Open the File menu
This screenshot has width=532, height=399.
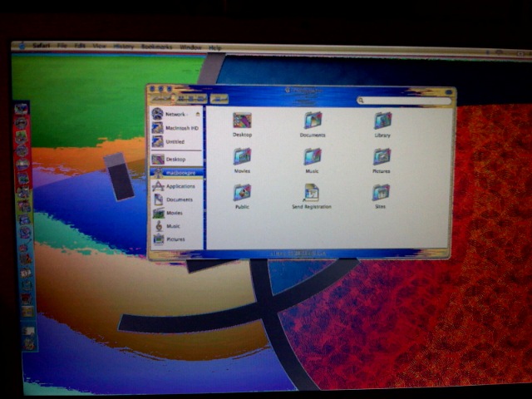tap(62, 46)
